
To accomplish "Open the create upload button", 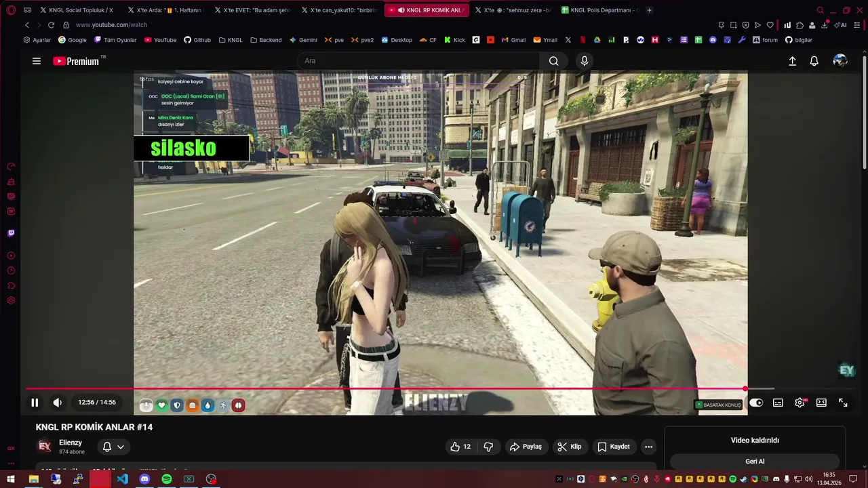I will tap(792, 61).
